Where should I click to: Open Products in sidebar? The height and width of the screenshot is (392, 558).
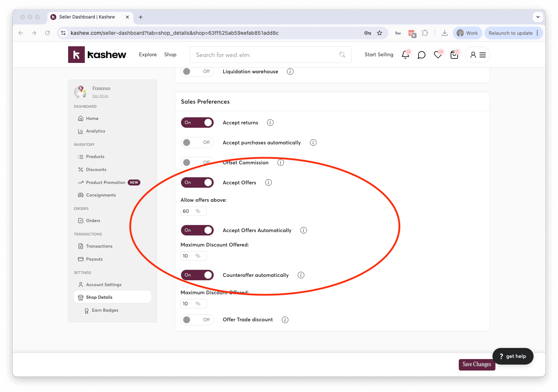click(x=91, y=157)
